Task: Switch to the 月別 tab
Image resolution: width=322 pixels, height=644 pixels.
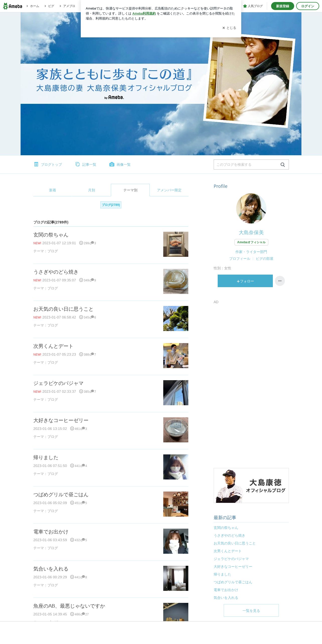Action: pyautogui.click(x=92, y=190)
